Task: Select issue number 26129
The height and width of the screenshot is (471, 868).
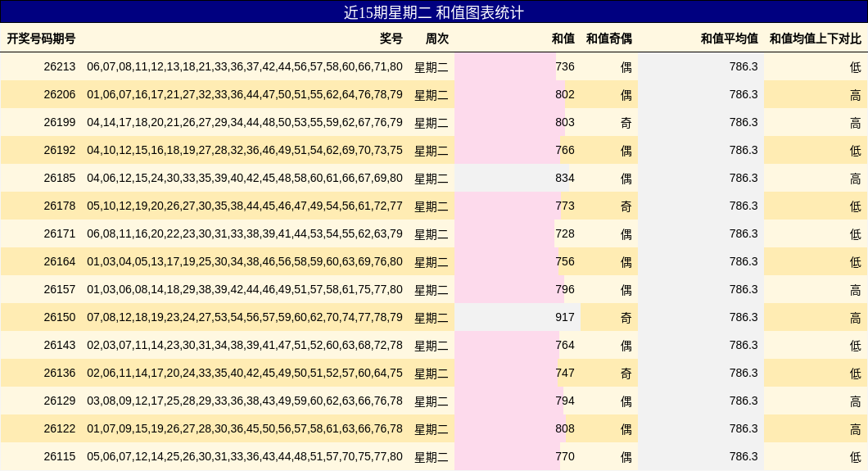Action: pos(60,401)
